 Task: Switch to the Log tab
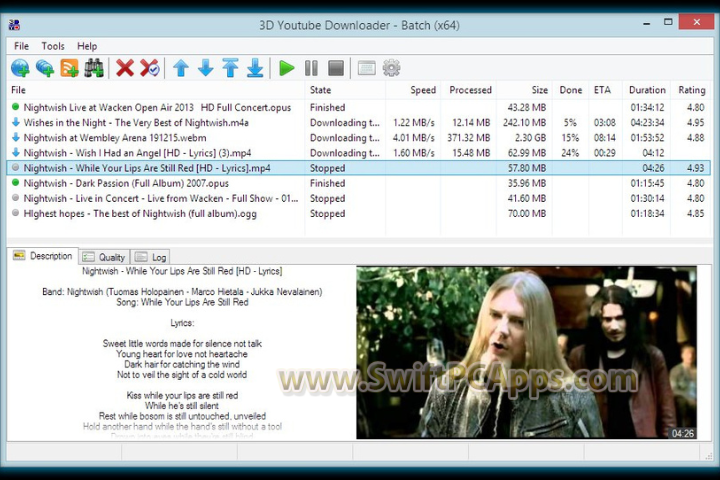pyautogui.click(x=151, y=257)
